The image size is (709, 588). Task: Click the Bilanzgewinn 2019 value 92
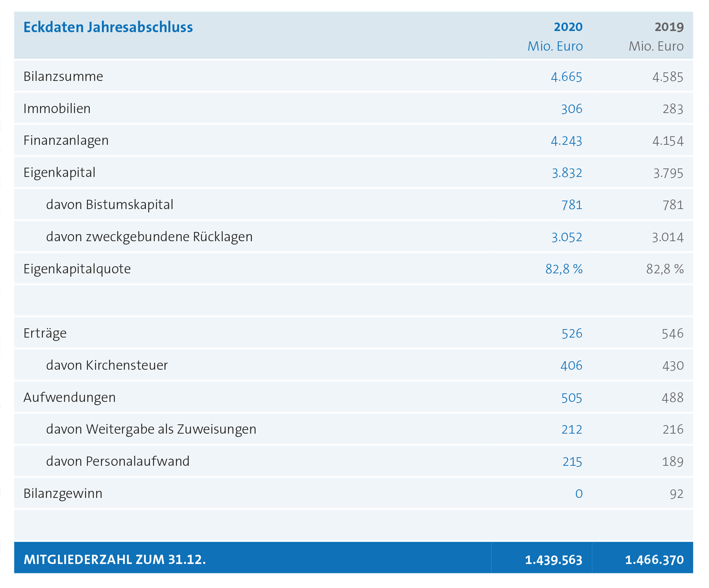click(x=676, y=494)
